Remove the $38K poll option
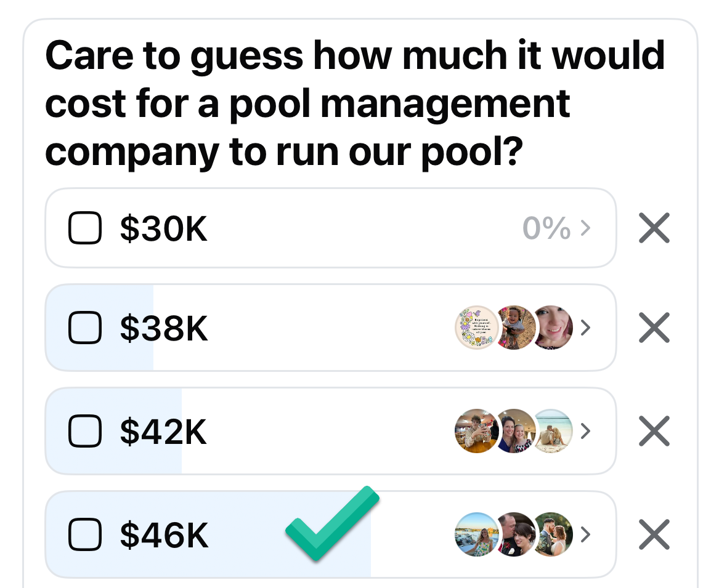The width and height of the screenshot is (719, 588). click(x=654, y=328)
